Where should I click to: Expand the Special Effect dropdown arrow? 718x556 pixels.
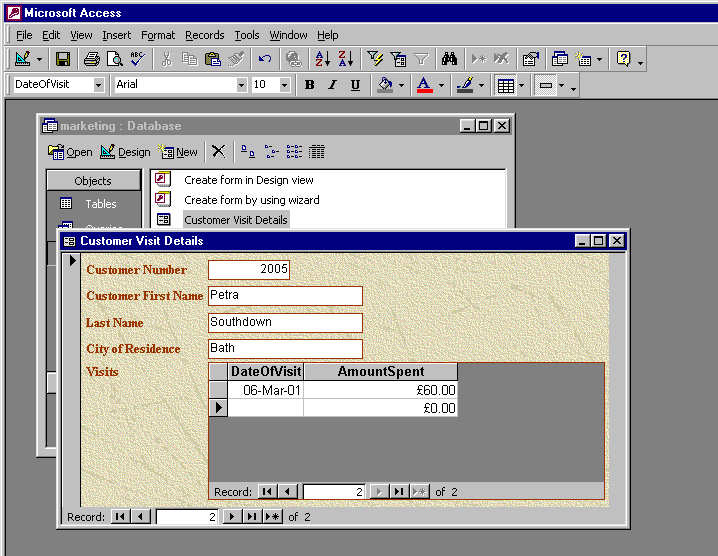pyautogui.click(x=561, y=85)
